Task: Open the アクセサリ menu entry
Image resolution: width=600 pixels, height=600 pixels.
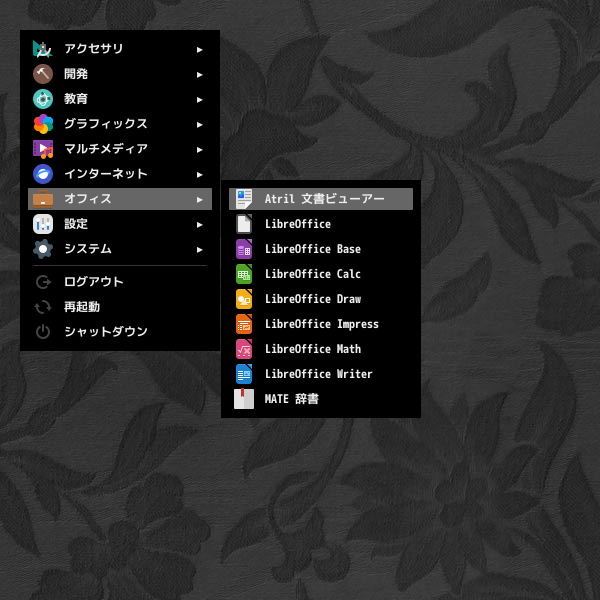Action: [120, 49]
